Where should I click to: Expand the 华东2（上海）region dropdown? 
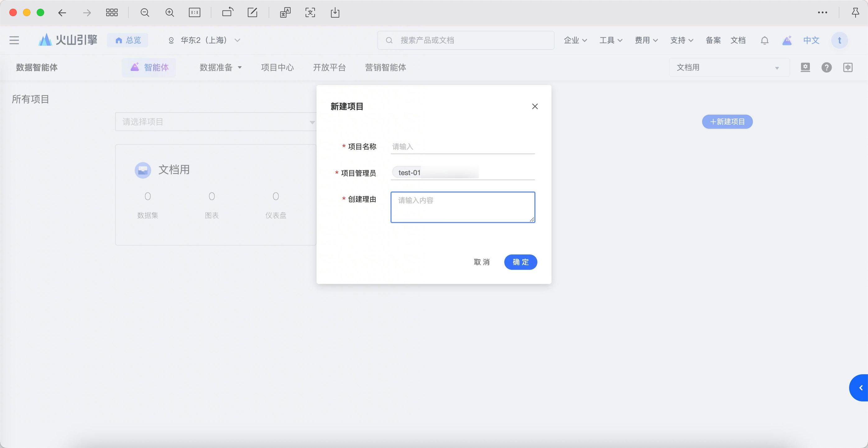pos(204,40)
